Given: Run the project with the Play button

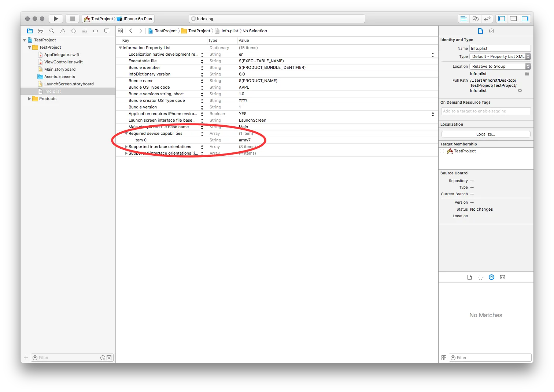Looking at the screenshot, I should pos(56,19).
